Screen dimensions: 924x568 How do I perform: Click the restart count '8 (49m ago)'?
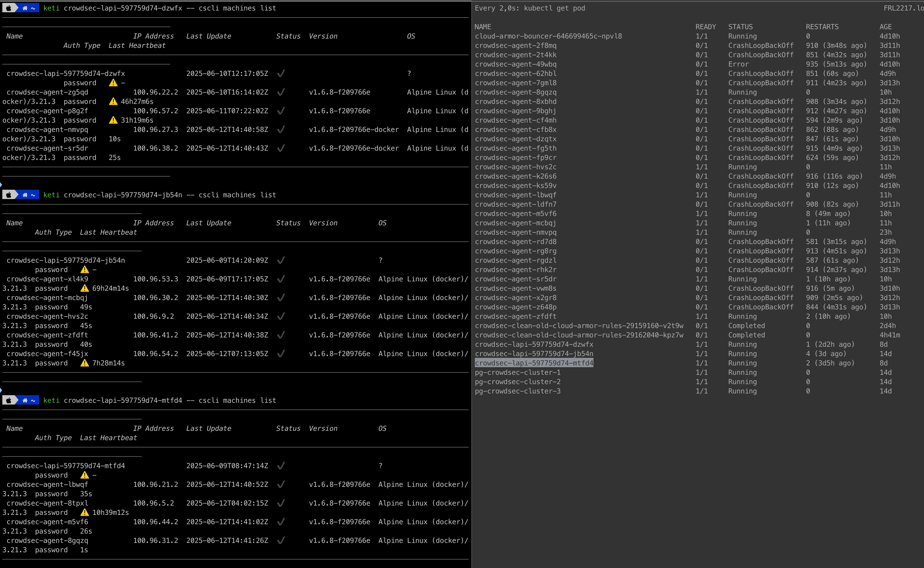click(x=828, y=213)
